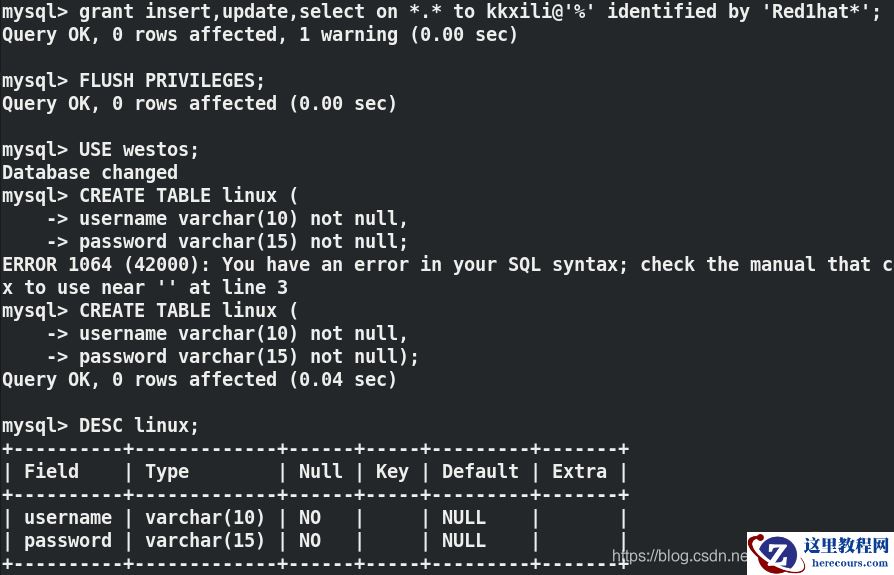Screen dimensions: 894x575
Task: Click the Default column header
Action: 480,471
